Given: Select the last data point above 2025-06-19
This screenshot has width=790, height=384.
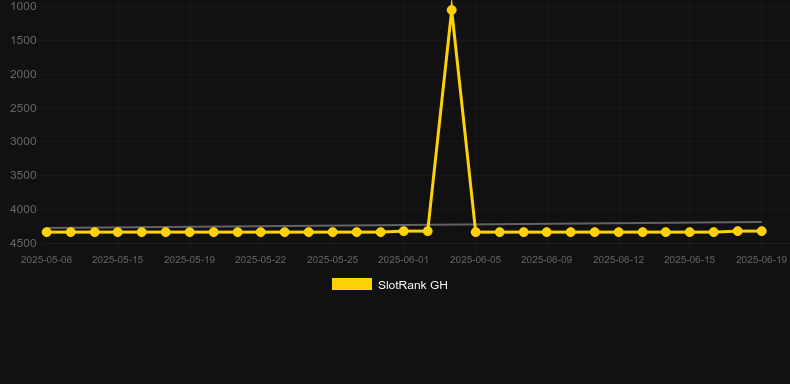Looking at the screenshot, I should 761,231.
